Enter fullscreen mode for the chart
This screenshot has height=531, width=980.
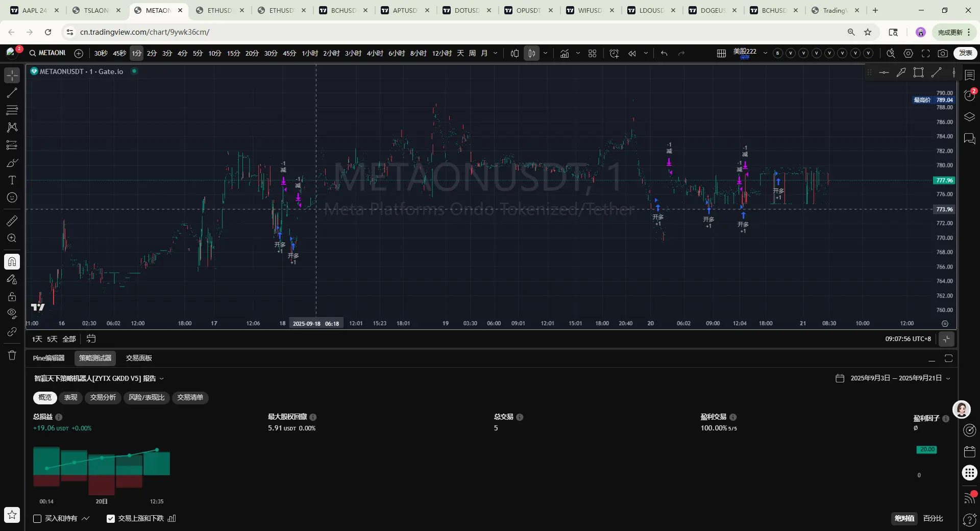(x=925, y=53)
